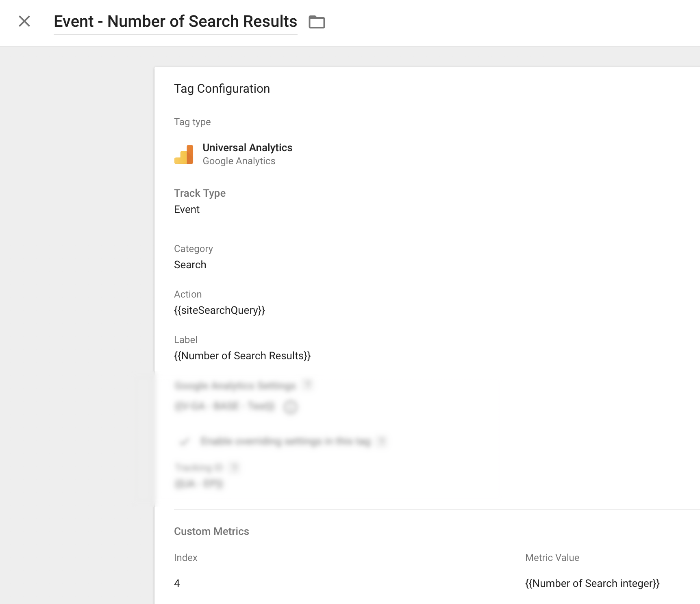Click the help icon next to Tracking ID
This screenshot has height=604, width=700.
tap(234, 467)
